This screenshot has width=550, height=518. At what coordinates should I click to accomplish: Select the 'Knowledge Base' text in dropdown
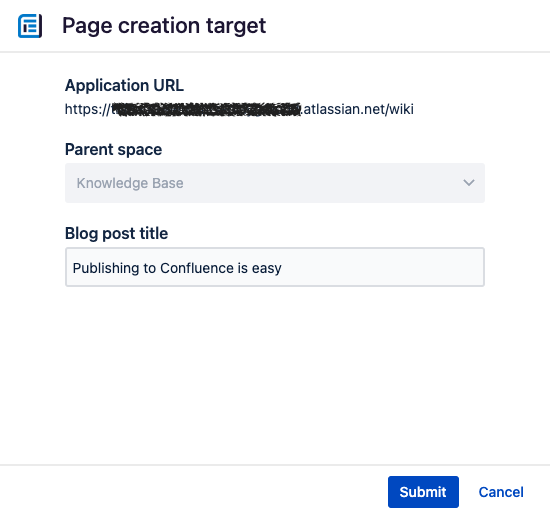coord(130,183)
